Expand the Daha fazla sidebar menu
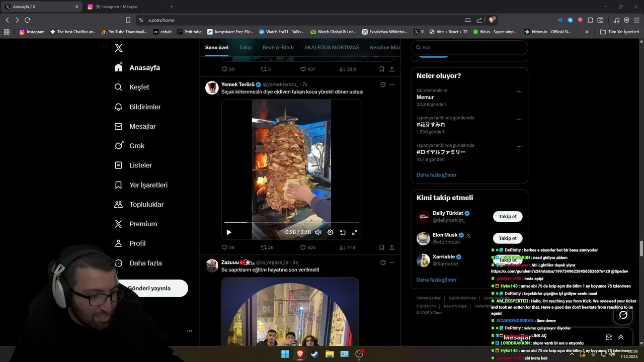The height and width of the screenshot is (362, 644). click(x=138, y=263)
